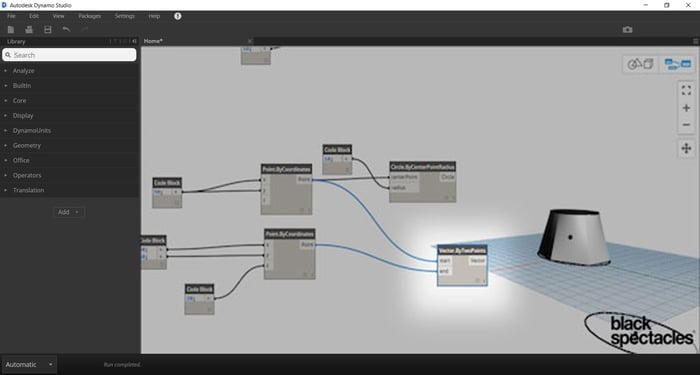Image resolution: width=700 pixels, height=375 pixels.
Task: Click the Redo arrow icon
Action: [x=85, y=29]
